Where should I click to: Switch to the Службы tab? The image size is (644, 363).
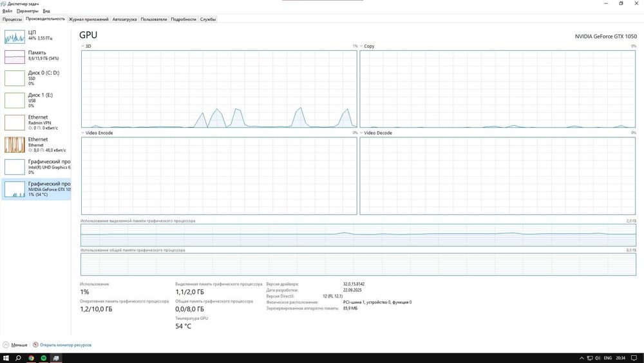(x=208, y=19)
